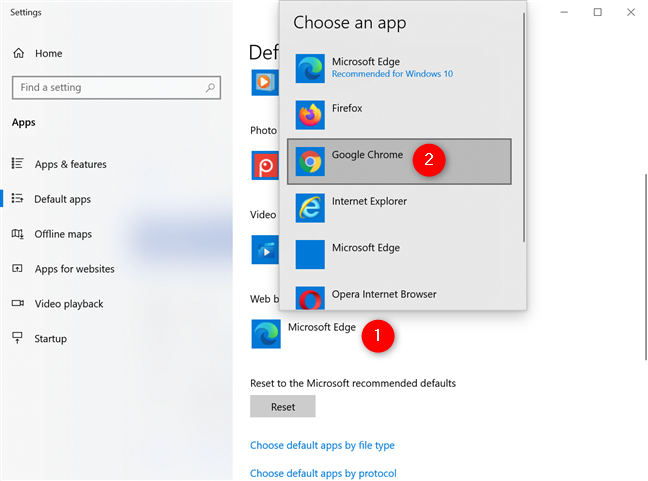This screenshot has width=648, height=481.
Task: Click the Apps for websites icon
Action: tap(17, 269)
